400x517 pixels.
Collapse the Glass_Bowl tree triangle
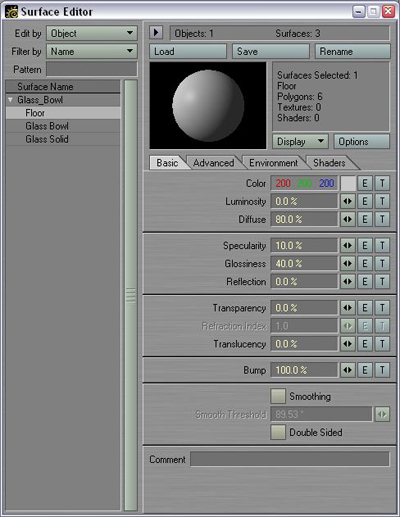tap(10, 100)
